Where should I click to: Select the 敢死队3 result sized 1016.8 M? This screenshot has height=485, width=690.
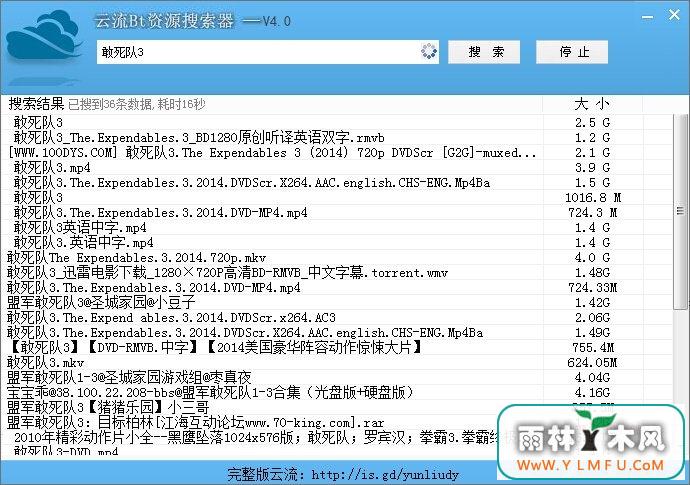coord(38,198)
